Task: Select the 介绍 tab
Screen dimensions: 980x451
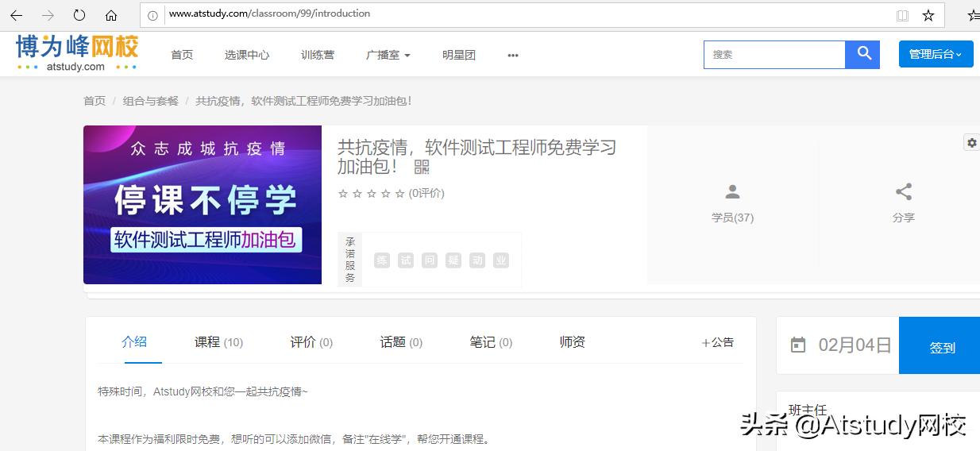Action: [x=134, y=341]
